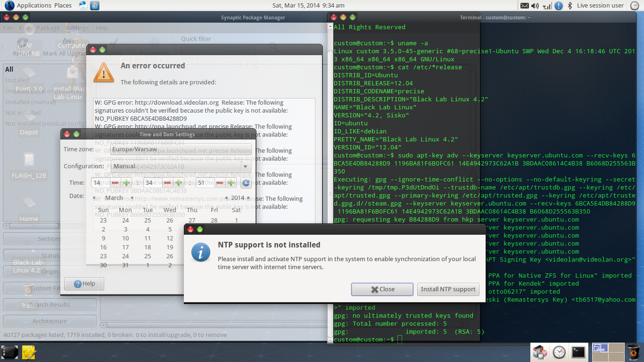Open the Live session user menu
The image size is (644, 362).
tap(600, 6)
